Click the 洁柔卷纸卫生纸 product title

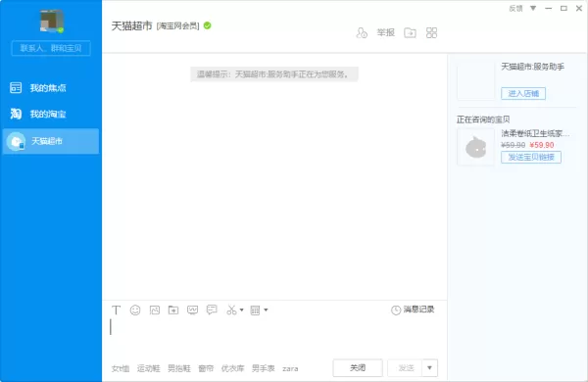tap(535, 133)
